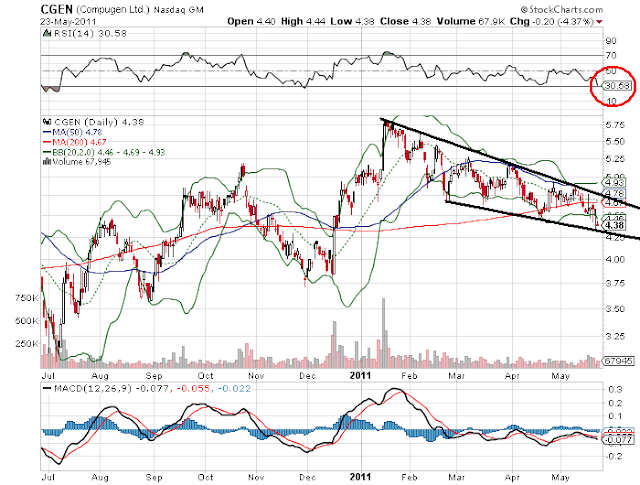
Task: Click the 500K volume axis label
Action: pyautogui.click(x=27, y=321)
